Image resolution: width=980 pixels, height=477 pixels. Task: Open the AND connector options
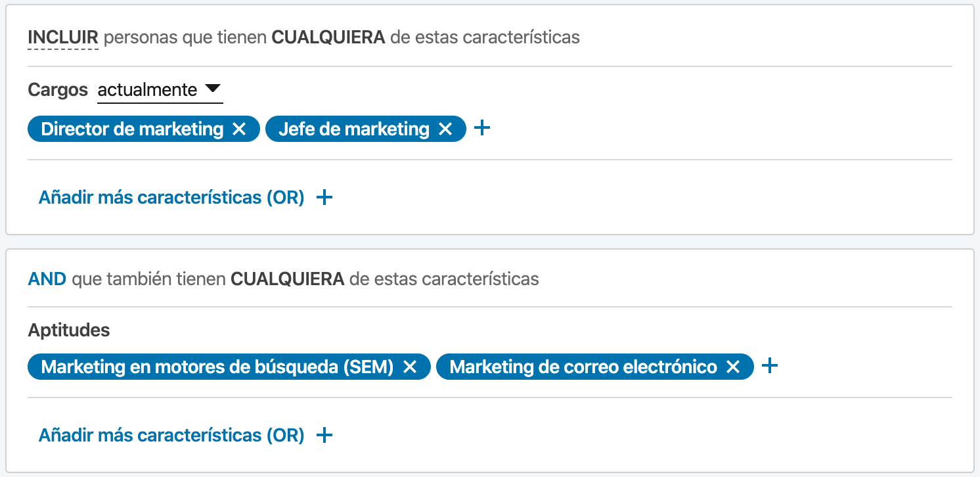pyautogui.click(x=46, y=279)
